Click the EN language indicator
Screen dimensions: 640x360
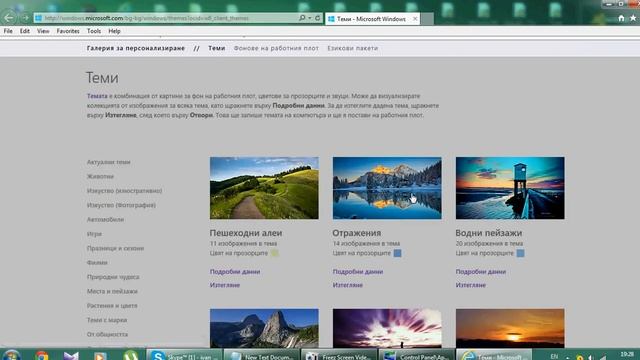[554, 356]
